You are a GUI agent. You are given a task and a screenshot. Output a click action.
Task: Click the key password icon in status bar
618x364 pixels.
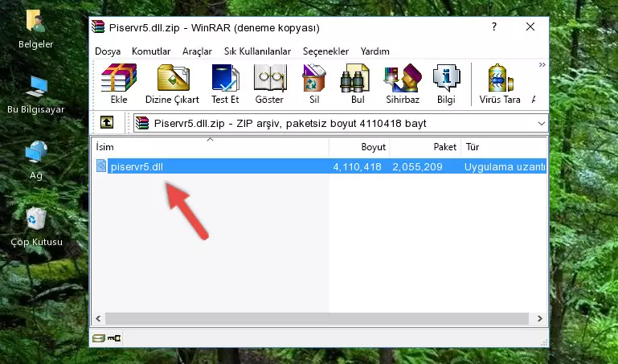point(114,338)
